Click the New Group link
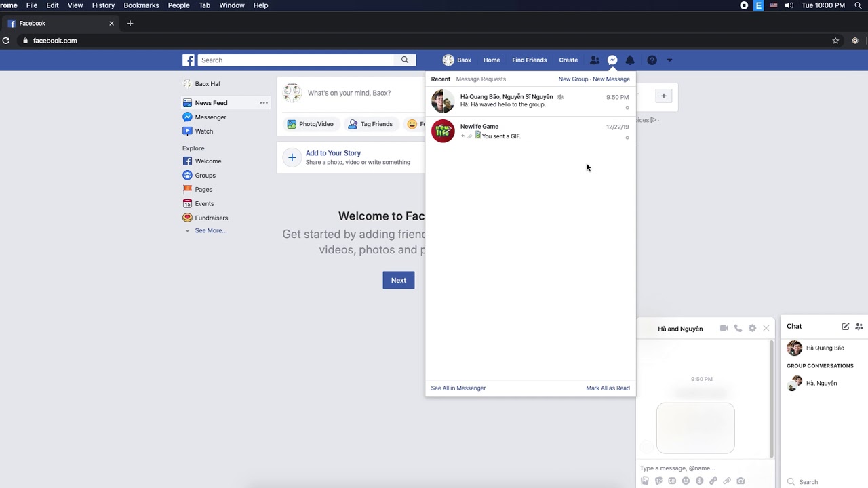The width and height of the screenshot is (868, 488). click(573, 79)
